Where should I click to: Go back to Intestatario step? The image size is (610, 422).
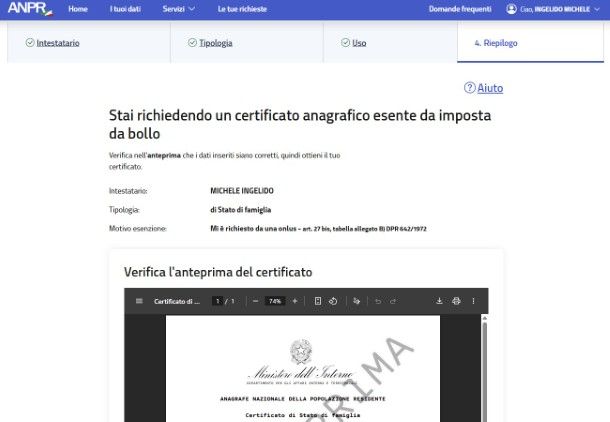(x=58, y=43)
